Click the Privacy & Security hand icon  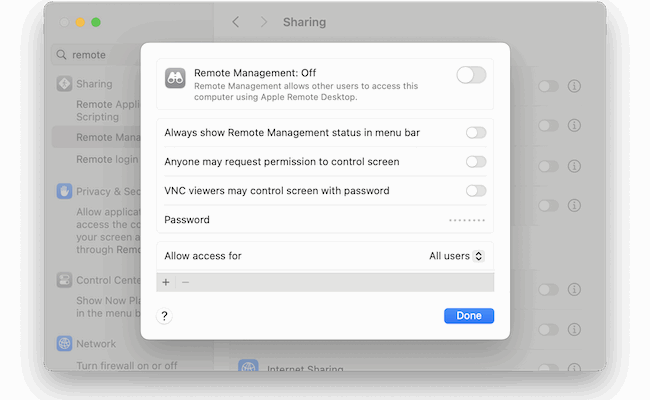click(64, 191)
